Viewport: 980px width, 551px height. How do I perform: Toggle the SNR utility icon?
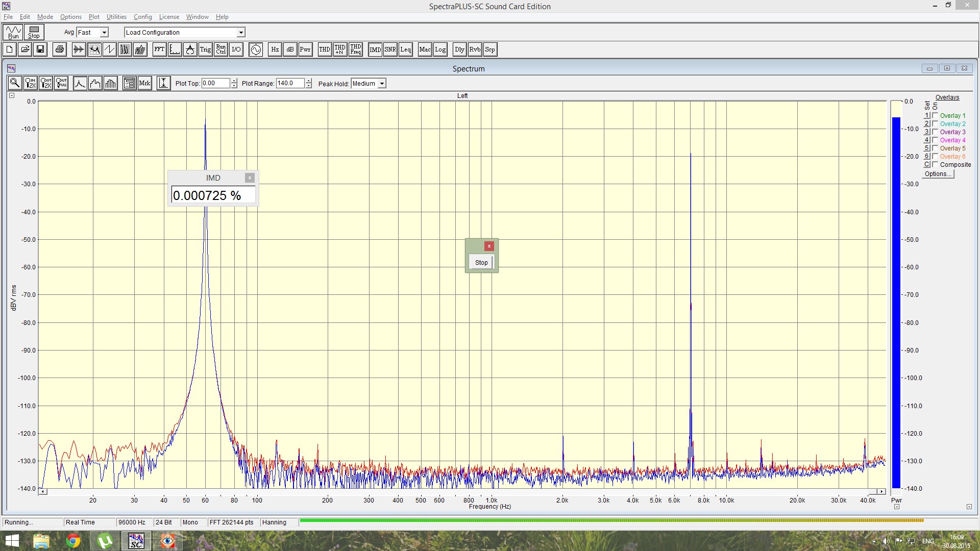(390, 49)
